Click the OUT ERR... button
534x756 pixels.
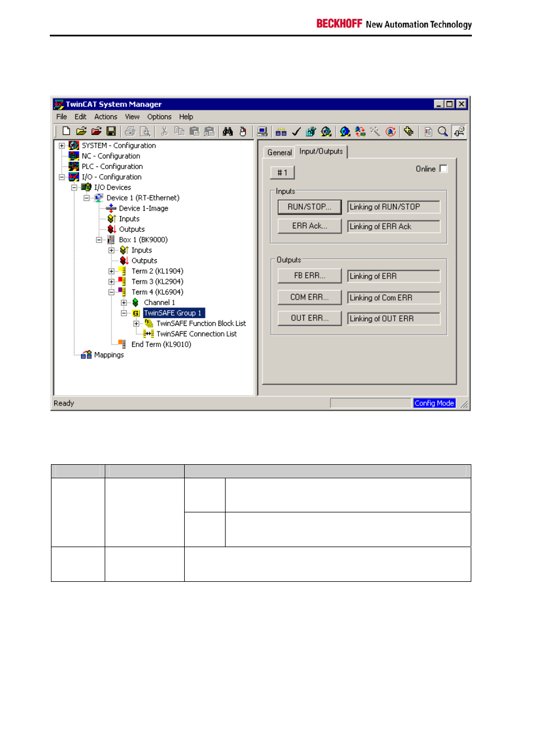310,318
